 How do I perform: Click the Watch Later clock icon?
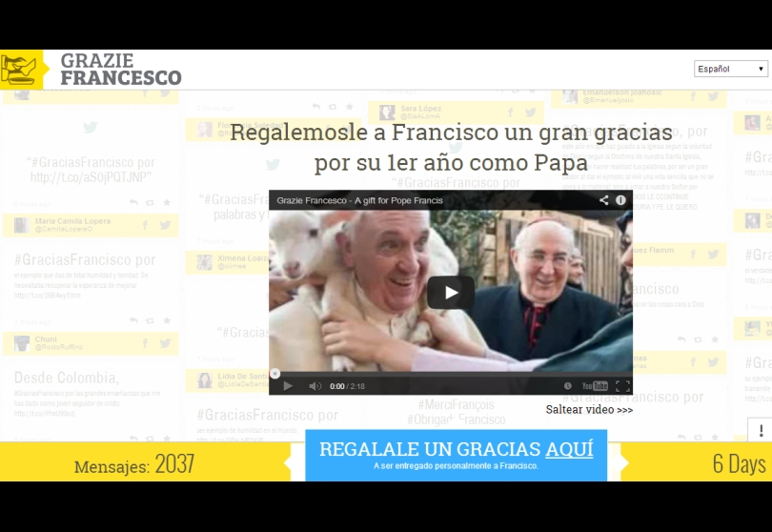(568, 386)
